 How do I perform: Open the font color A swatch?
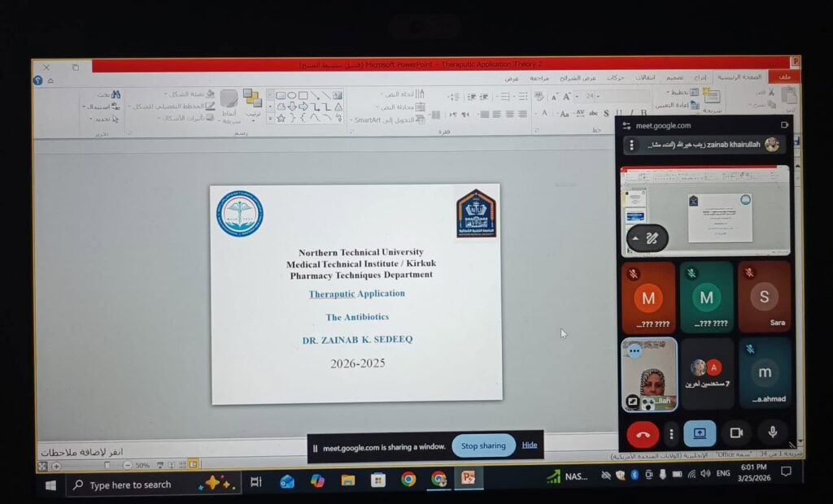543,113
